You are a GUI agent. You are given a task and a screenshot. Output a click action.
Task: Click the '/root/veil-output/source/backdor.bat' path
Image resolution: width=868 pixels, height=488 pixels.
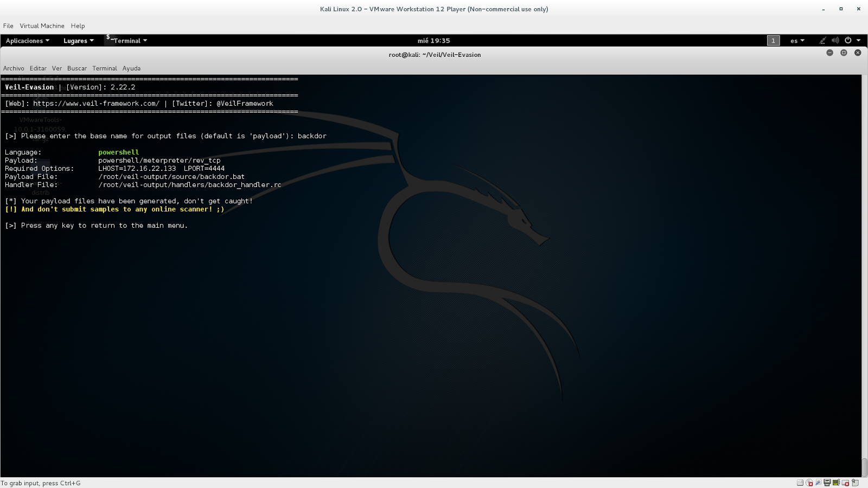tap(171, 177)
